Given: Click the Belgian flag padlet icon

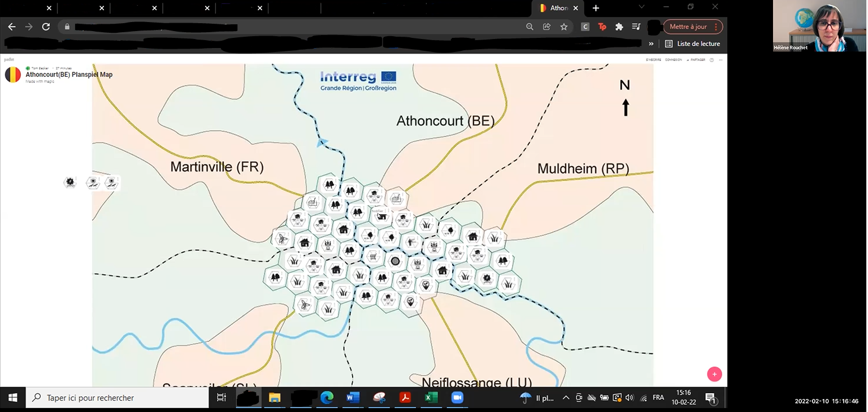Looking at the screenshot, I should point(13,75).
